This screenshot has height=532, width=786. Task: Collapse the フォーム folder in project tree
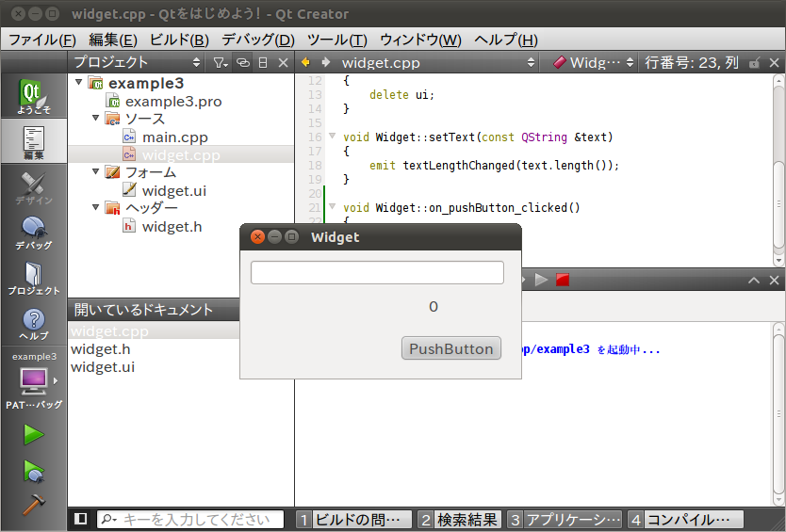(95, 172)
